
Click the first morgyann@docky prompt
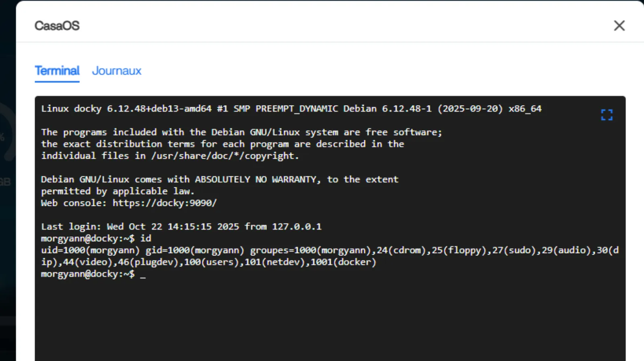tap(87, 239)
